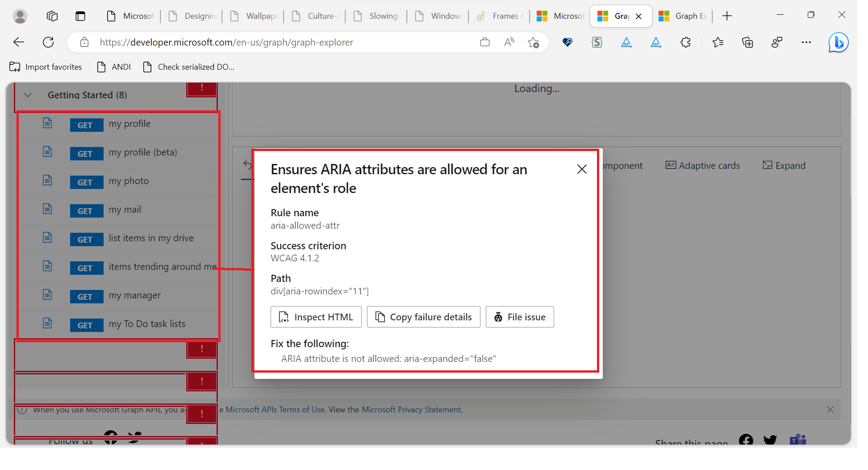Open Microsoft APIs Terms of Use link

click(275, 410)
